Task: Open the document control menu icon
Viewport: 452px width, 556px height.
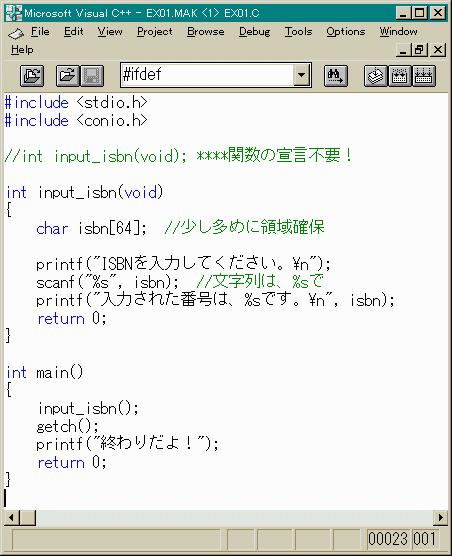Action: point(16,33)
